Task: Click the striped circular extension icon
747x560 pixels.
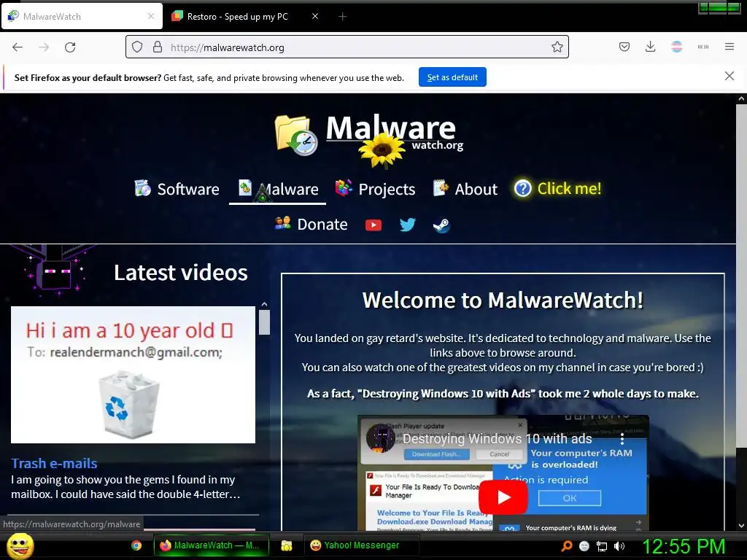Action: point(676,47)
